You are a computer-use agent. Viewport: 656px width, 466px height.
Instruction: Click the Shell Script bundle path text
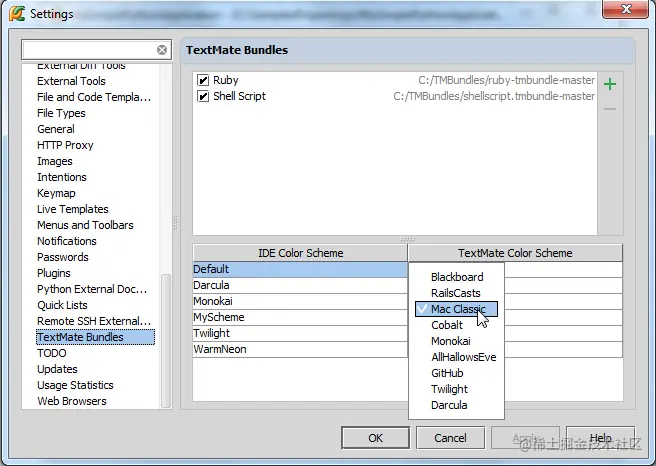[x=494, y=96]
